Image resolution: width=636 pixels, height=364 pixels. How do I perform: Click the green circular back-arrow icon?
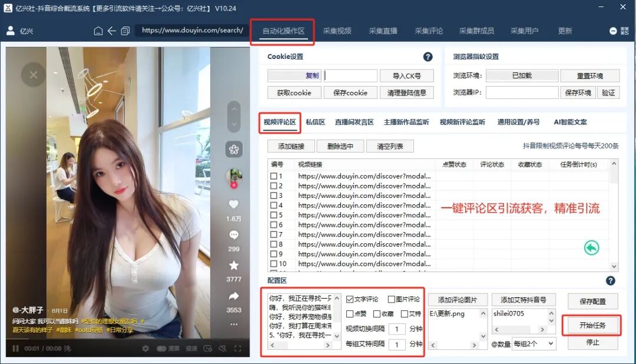(x=591, y=247)
